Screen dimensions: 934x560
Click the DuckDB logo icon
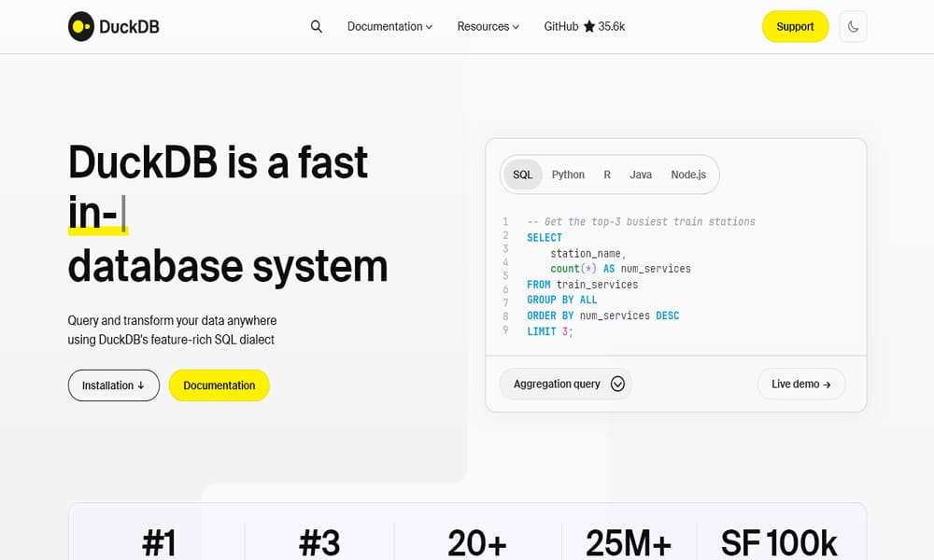point(81,26)
